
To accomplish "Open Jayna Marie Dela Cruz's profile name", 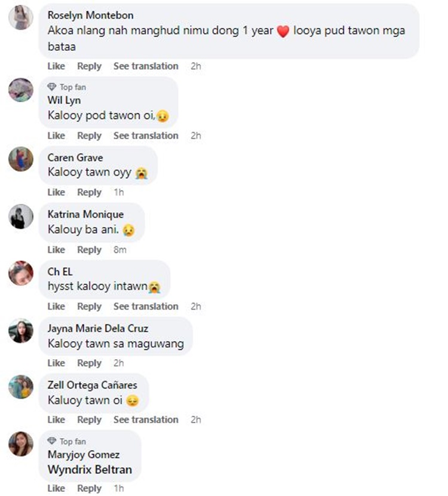I will point(98,329).
